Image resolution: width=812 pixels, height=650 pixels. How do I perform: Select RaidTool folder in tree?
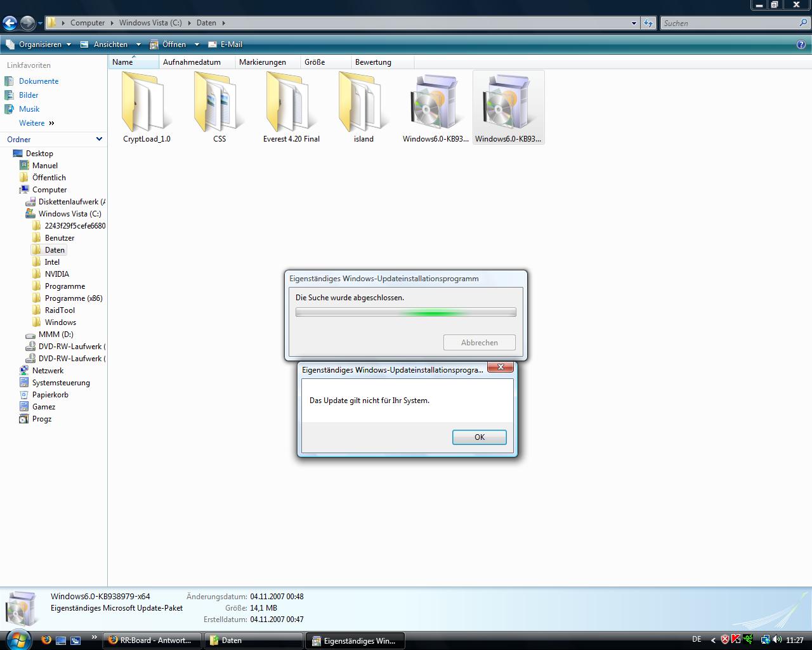click(60, 310)
